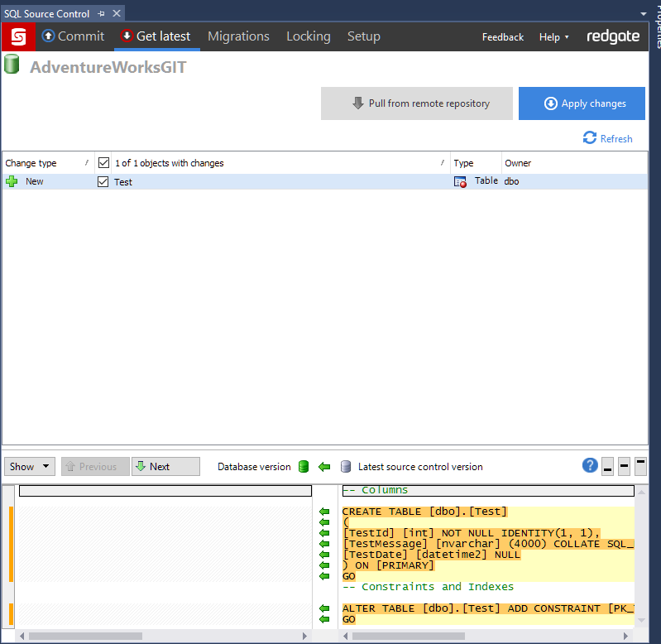Open the Commit tab

pos(73,36)
